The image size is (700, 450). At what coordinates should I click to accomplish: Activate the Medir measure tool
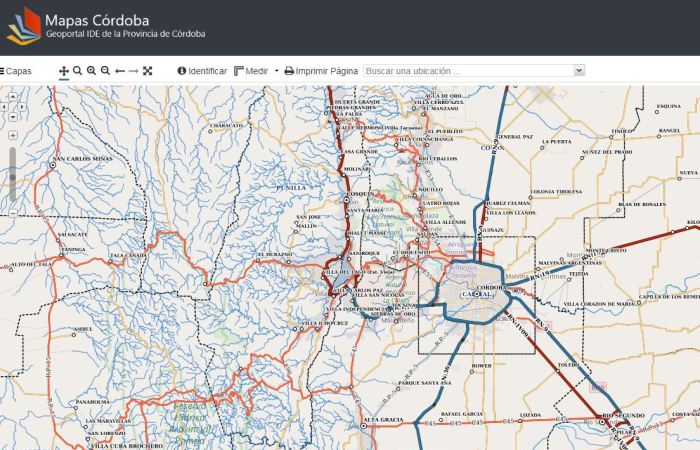[251, 71]
